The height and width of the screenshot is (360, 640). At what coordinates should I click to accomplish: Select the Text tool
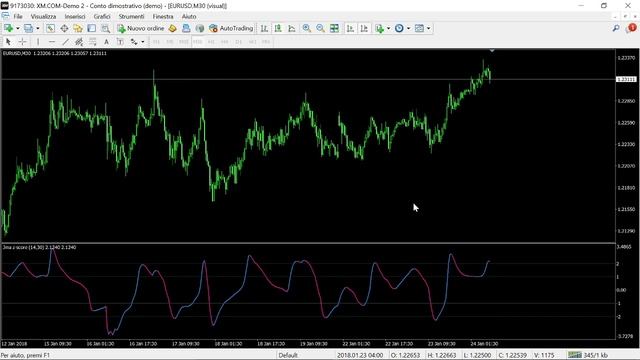[107, 42]
